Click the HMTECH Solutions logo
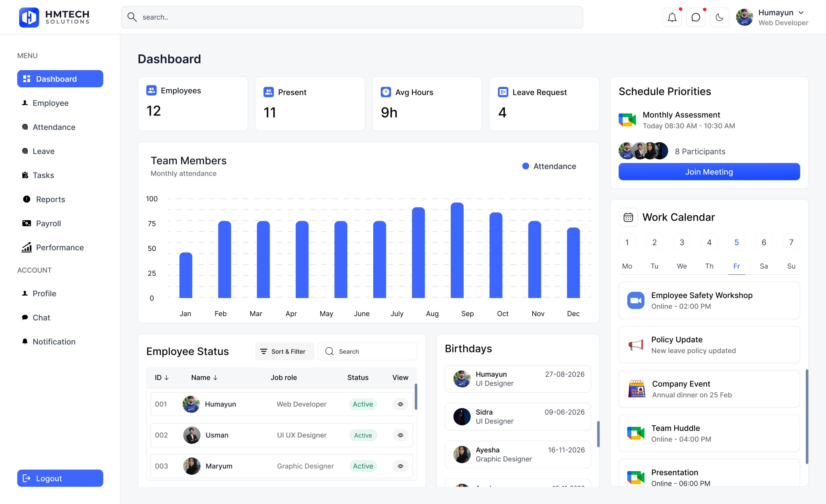The image size is (826, 504). [54, 17]
